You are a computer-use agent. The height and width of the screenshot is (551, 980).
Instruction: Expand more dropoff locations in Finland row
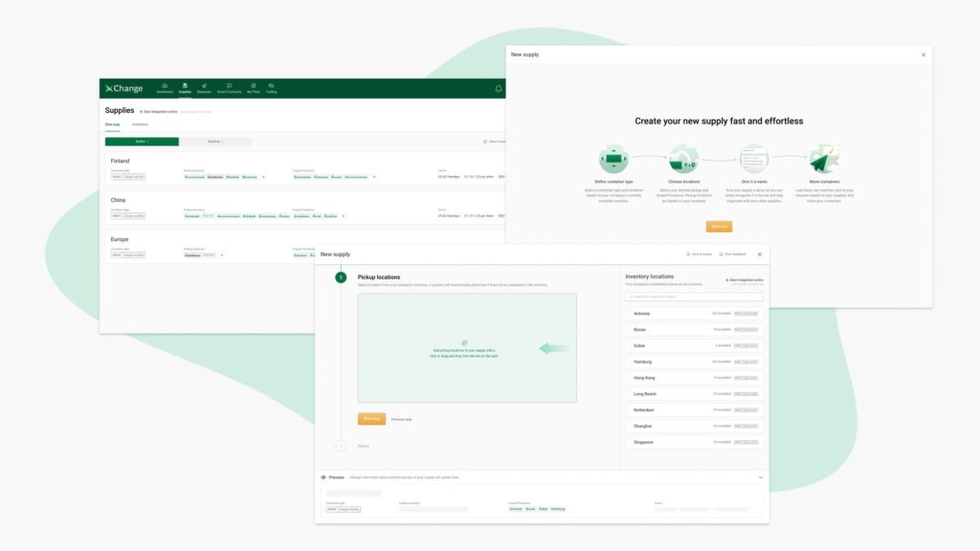374,177
